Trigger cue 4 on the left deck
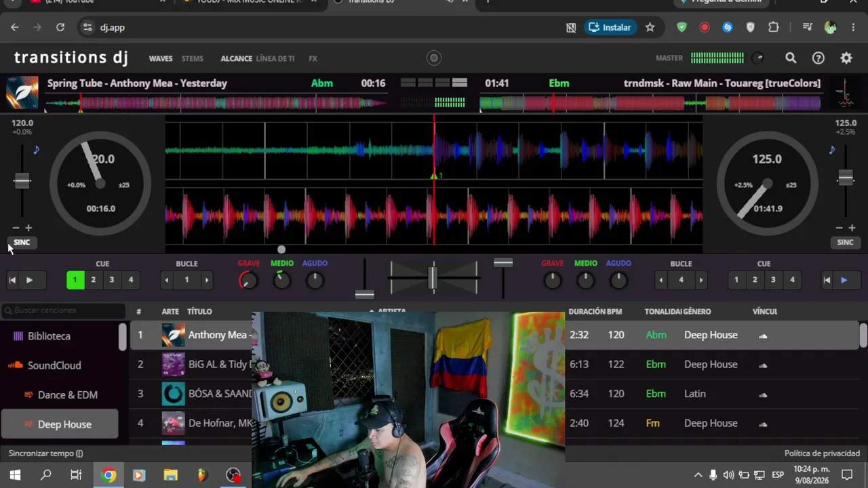This screenshot has height=488, width=868. click(131, 280)
